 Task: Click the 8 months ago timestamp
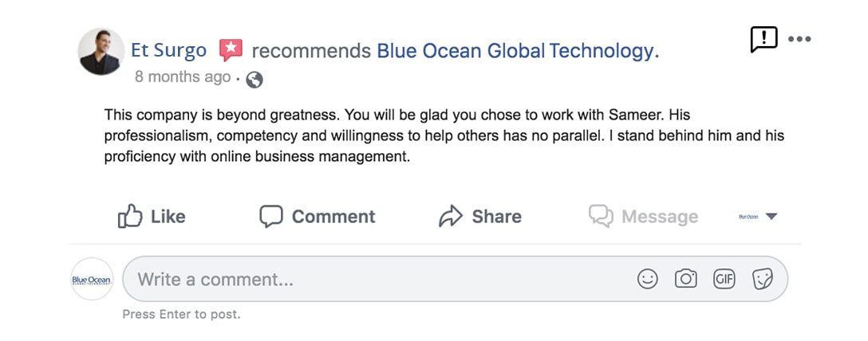tap(183, 76)
